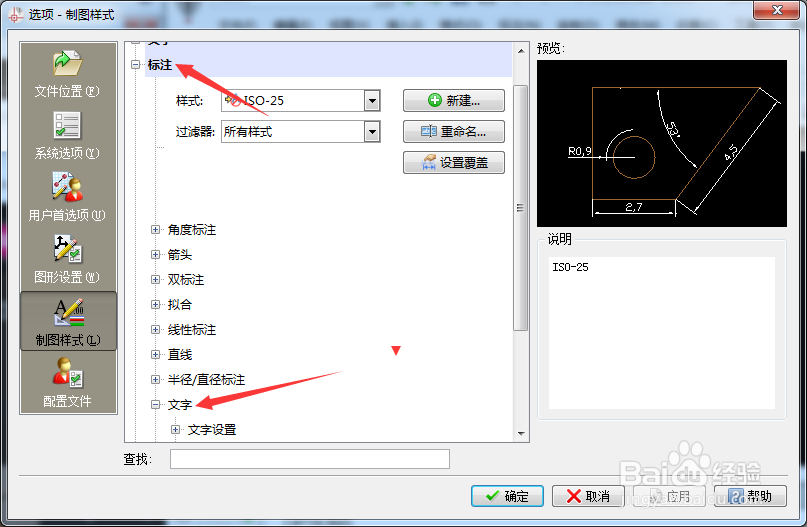Click the red X icon on 取消
The height and width of the screenshot is (527, 807).
(573, 496)
